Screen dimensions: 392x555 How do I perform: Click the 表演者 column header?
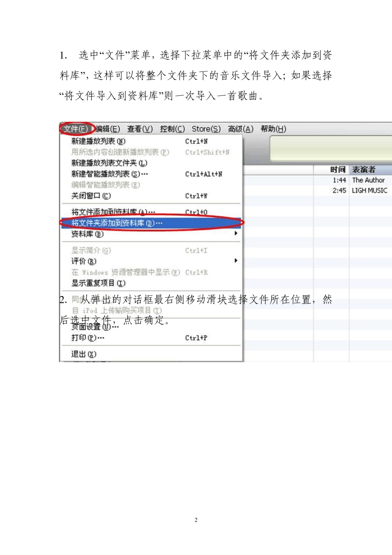tap(371, 170)
